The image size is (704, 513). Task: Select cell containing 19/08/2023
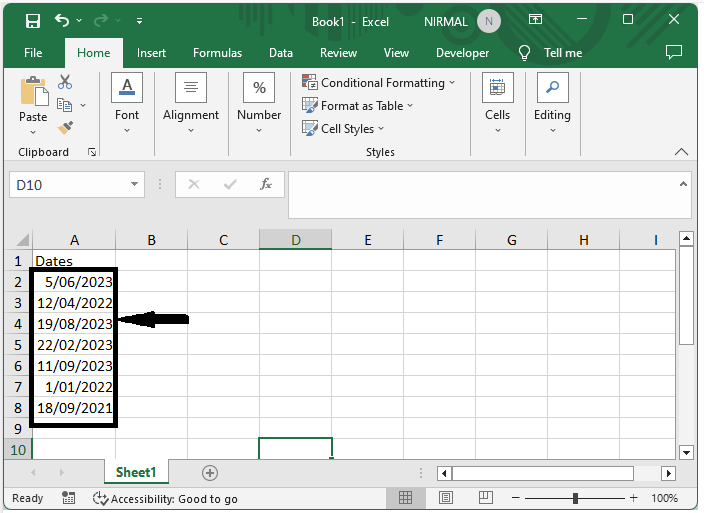pos(74,324)
